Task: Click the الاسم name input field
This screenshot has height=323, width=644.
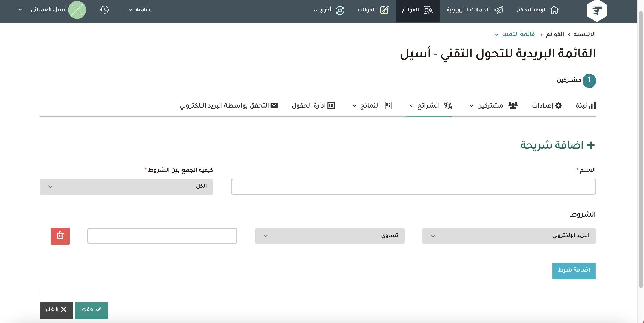Action: pos(413,187)
